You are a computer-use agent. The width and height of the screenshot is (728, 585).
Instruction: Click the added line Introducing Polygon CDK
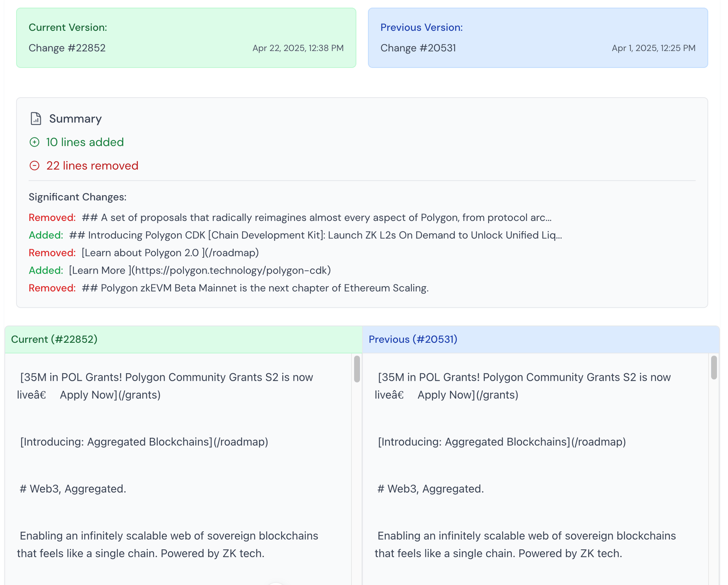click(295, 235)
